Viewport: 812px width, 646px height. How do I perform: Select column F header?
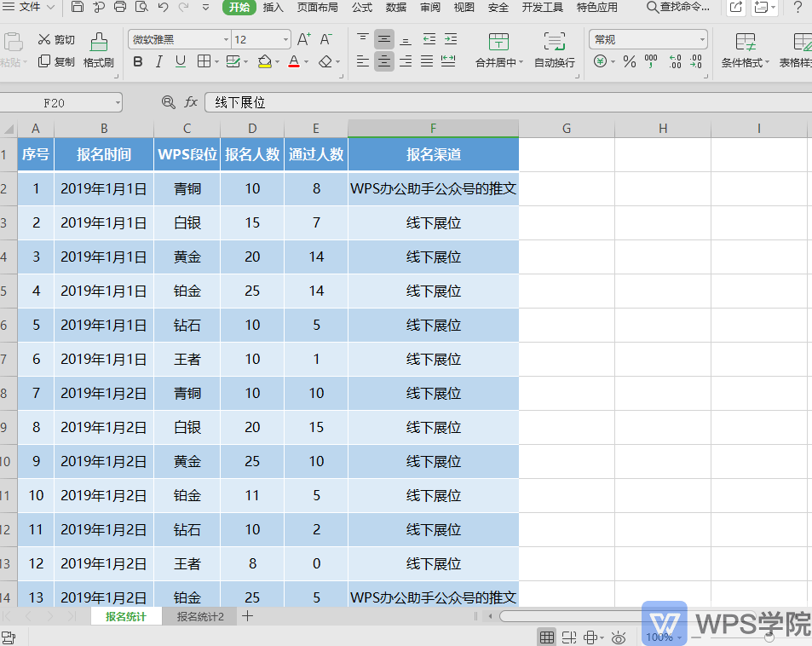click(x=434, y=128)
